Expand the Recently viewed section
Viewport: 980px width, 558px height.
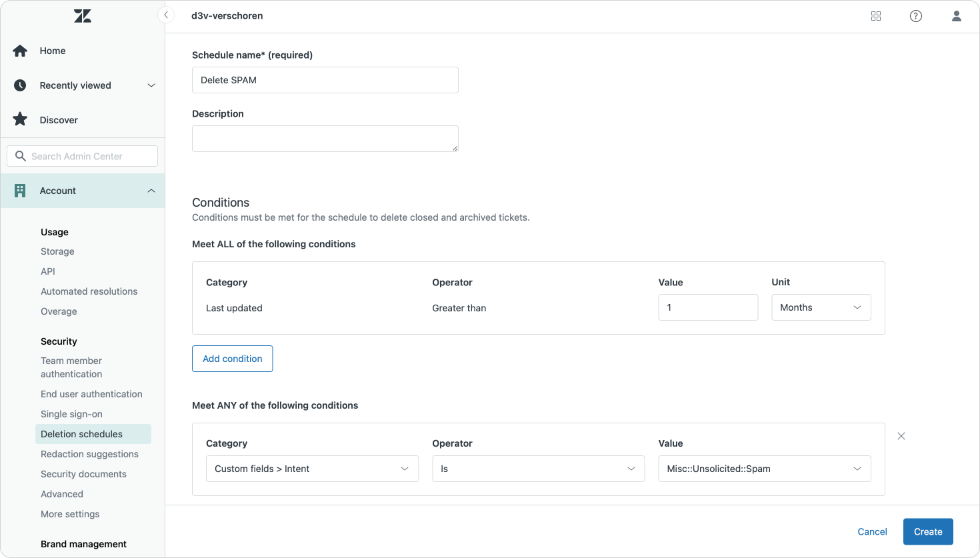(151, 85)
